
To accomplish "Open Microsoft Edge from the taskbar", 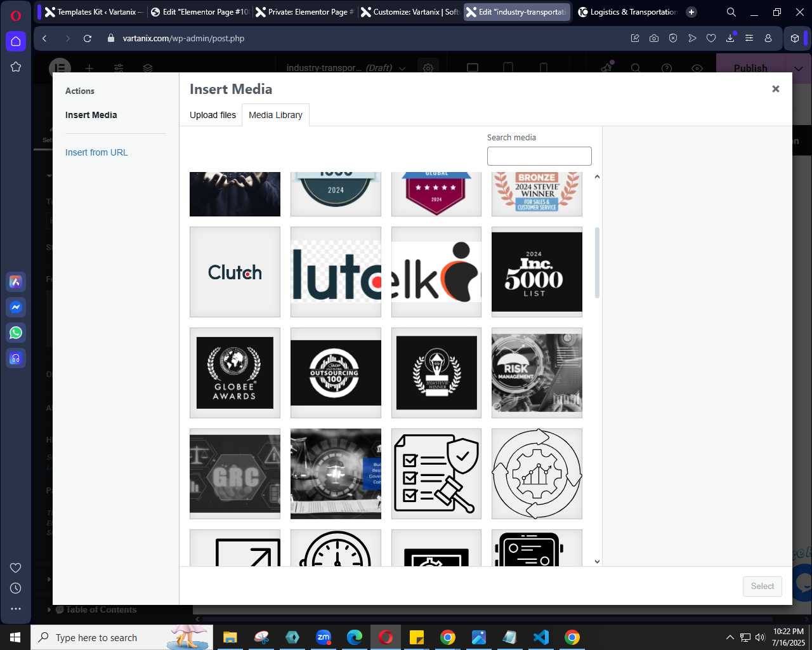I will (x=355, y=637).
